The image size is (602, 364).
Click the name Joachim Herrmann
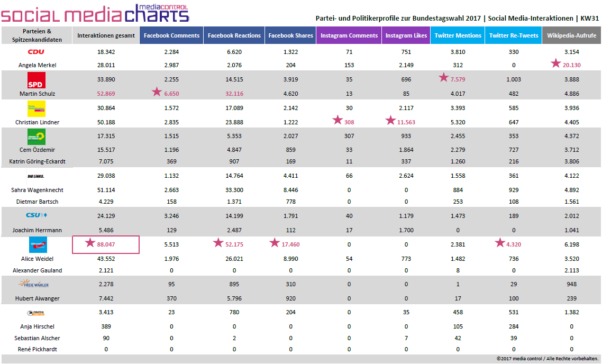click(x=37, y=230)
